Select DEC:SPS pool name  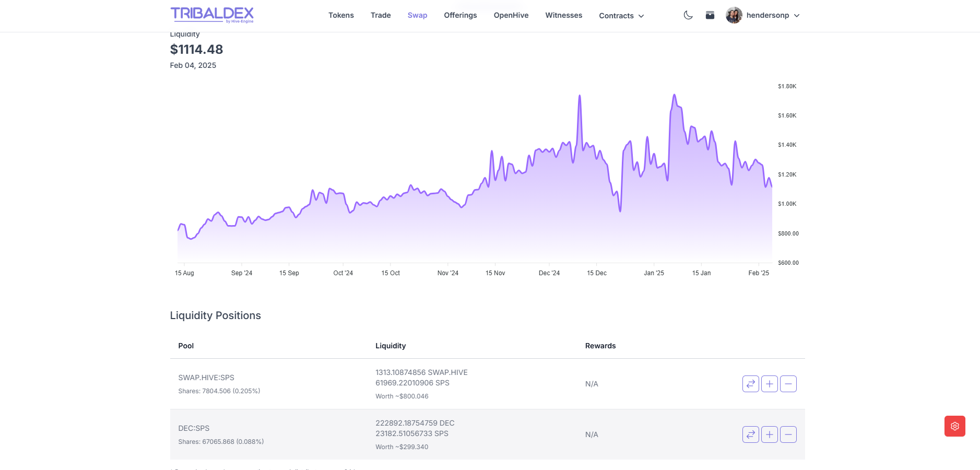[194, 428]
